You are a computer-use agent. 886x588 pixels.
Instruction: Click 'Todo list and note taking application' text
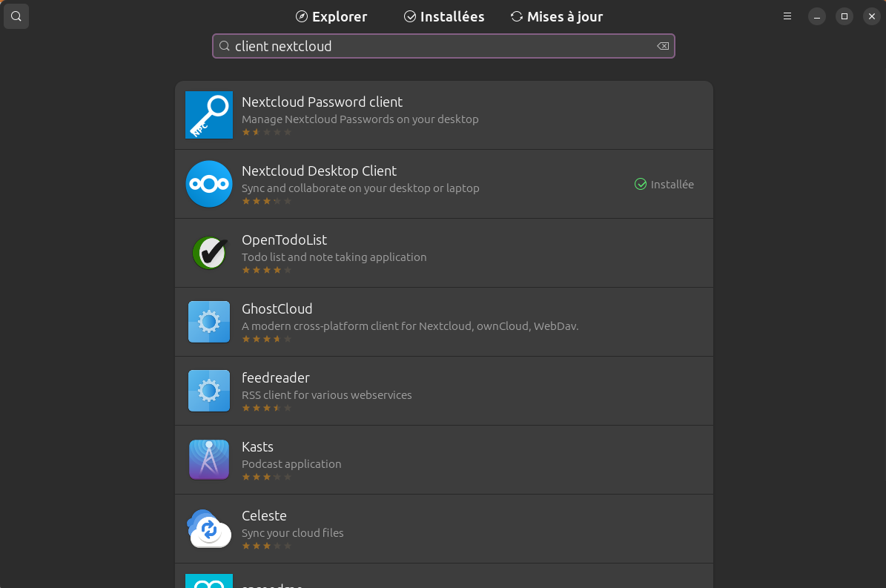click(x=334, y=257)
